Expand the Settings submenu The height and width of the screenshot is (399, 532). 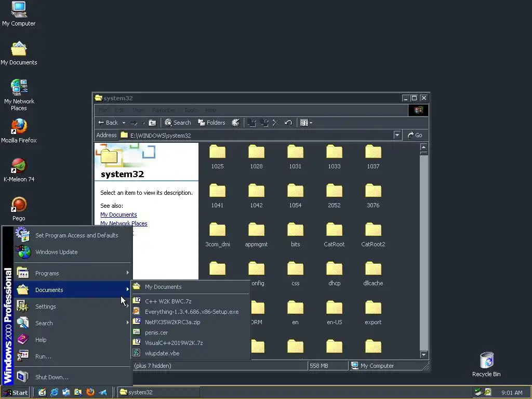pos(72,307)
